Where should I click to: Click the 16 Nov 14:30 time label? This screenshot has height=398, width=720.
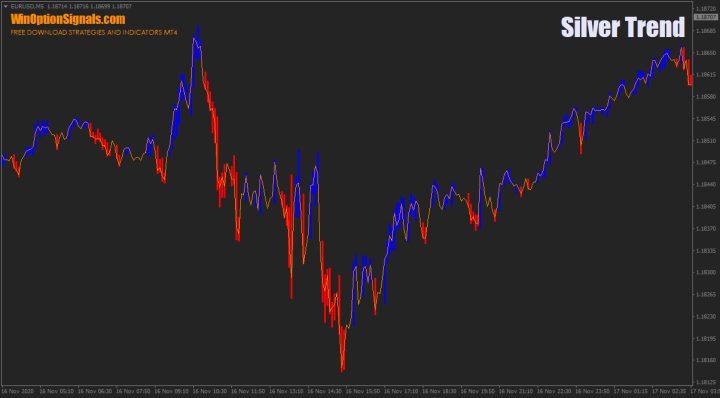coord(324,392)
